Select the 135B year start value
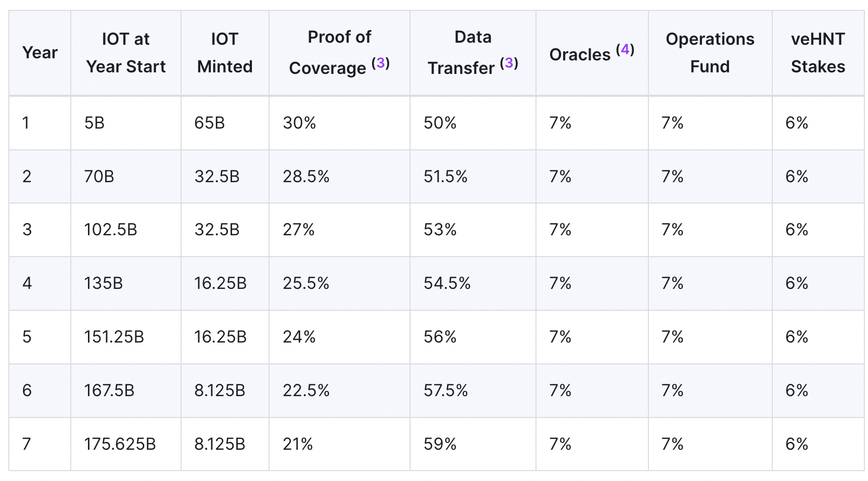This screenshot has width=868, height=481. [104, 283]
